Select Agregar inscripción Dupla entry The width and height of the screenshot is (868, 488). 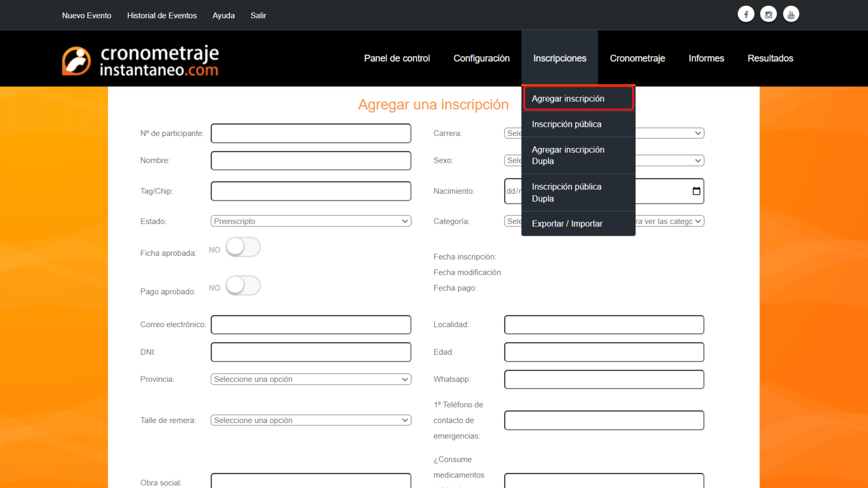568,155
